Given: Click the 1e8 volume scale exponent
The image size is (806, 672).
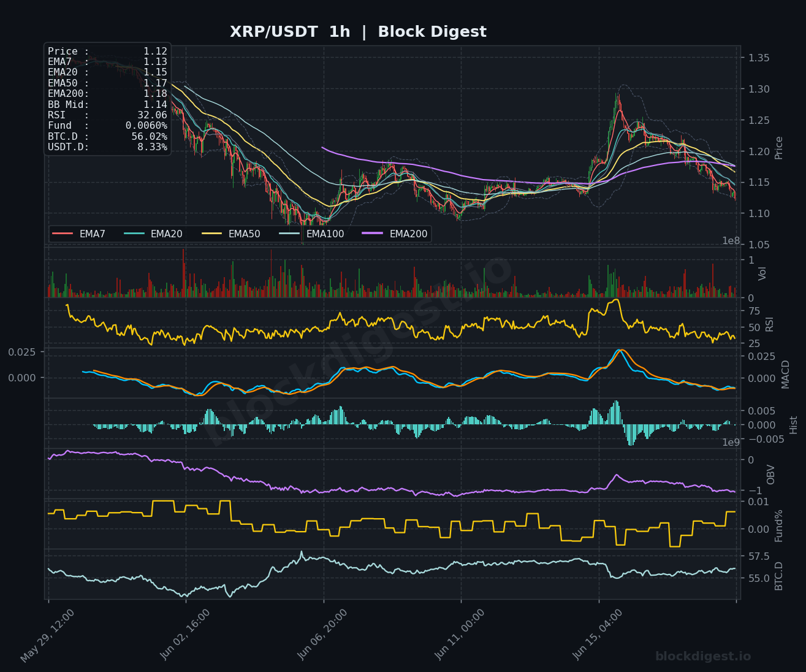Looking at the screenshot, I should click(x=731, y=241).
